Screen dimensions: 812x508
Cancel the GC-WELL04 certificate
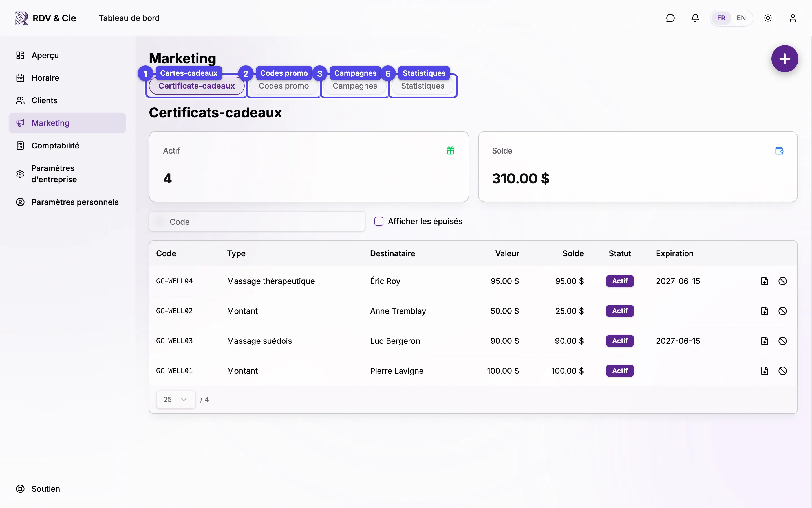(782, 281)
